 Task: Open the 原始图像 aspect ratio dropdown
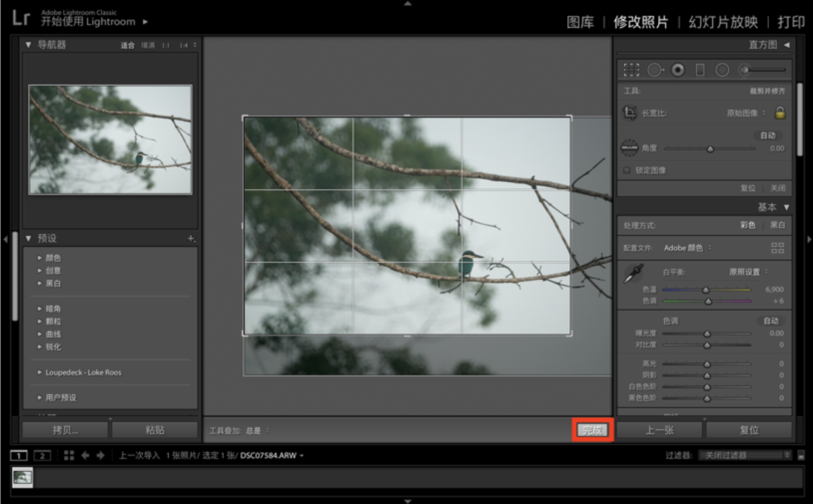tap(745, 113)
